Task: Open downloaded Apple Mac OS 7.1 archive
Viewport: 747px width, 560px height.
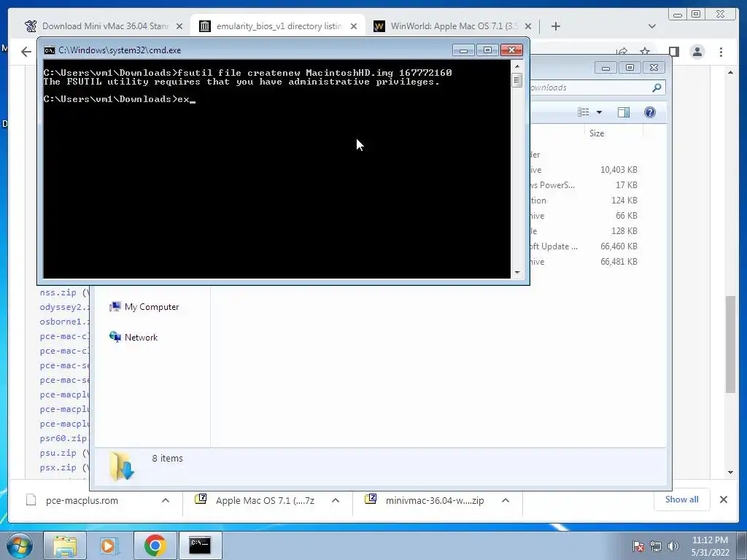Action: 255,500
